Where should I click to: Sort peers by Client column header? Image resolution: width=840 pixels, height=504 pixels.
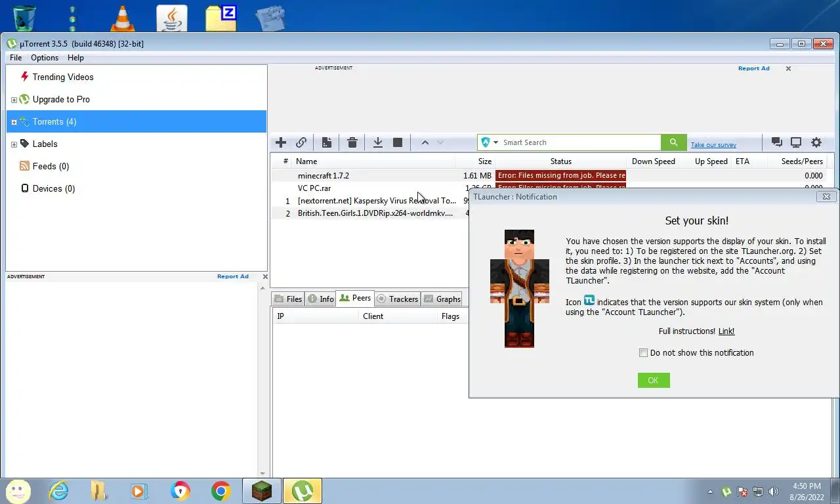coord(399,316)
